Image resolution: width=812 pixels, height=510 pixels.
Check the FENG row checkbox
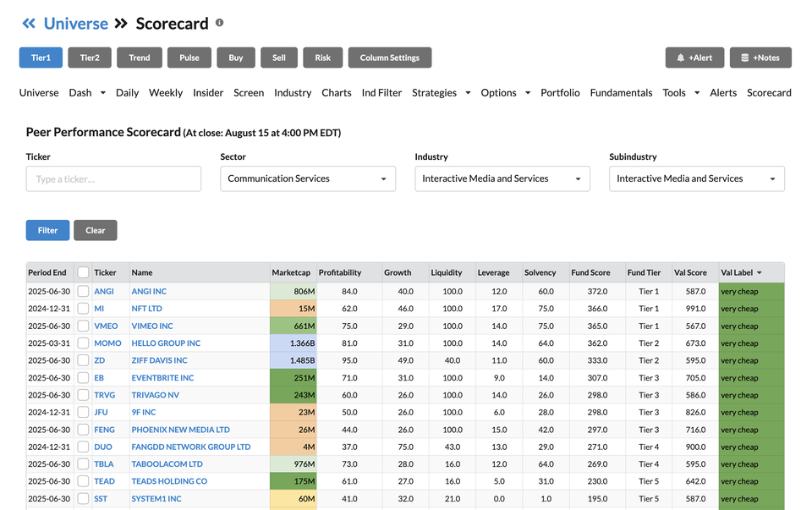point(83,430)
